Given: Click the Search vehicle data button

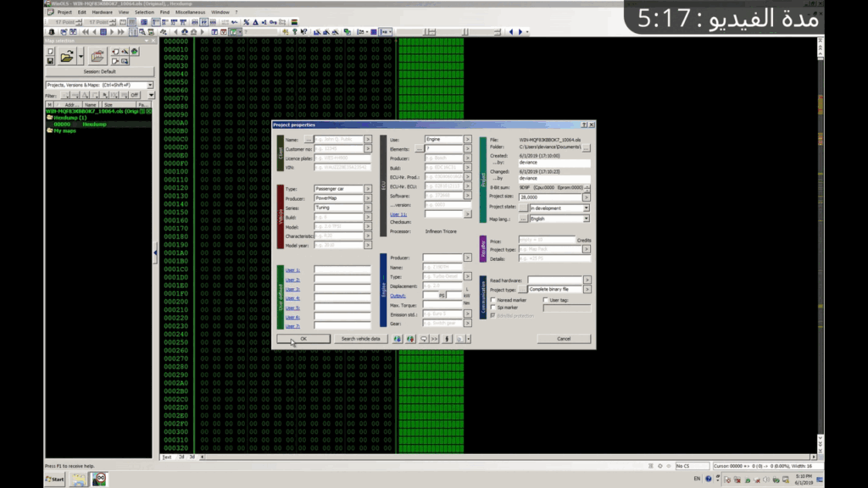Looking at the screenshot, I should pos(360,338).
